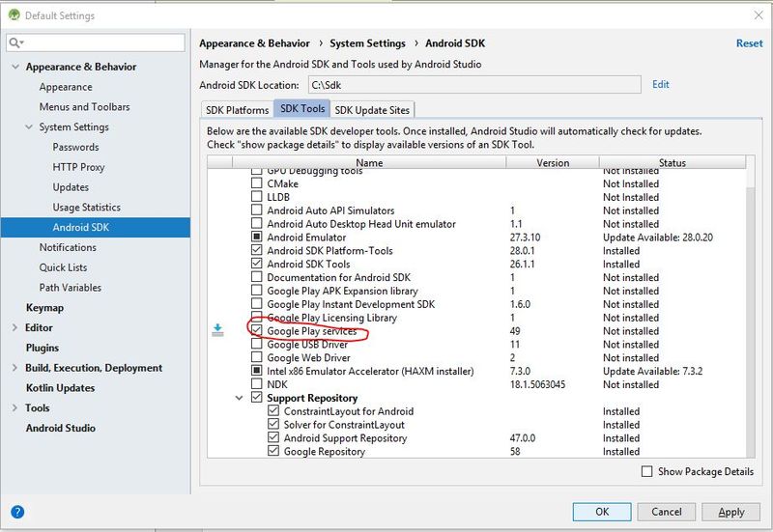Uncheck the Support Repository checkbox

pyautogui.click(x=256, y=397)
